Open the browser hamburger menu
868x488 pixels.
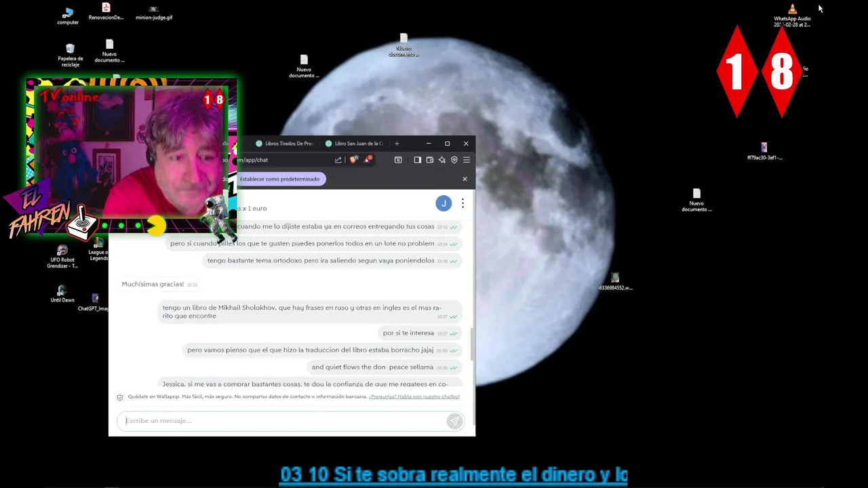[x=466, y=160]
